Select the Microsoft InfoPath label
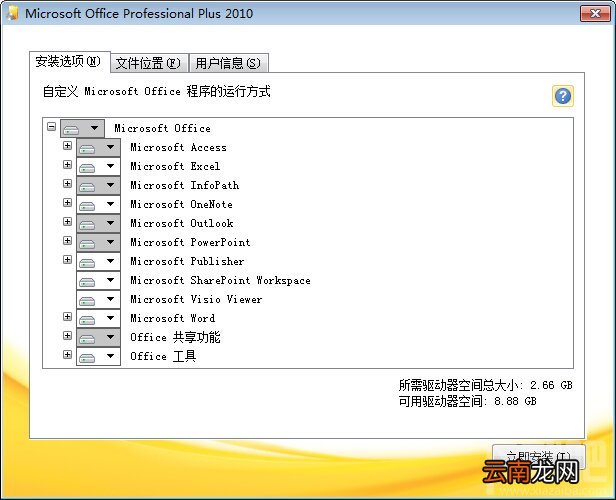This screenshot has width=616, height=500. coord(185,185)
